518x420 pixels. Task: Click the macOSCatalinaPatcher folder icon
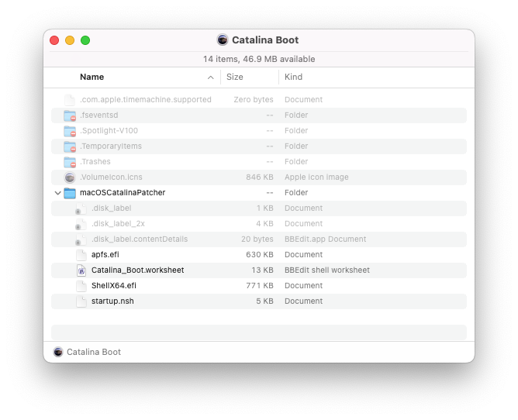70,193
